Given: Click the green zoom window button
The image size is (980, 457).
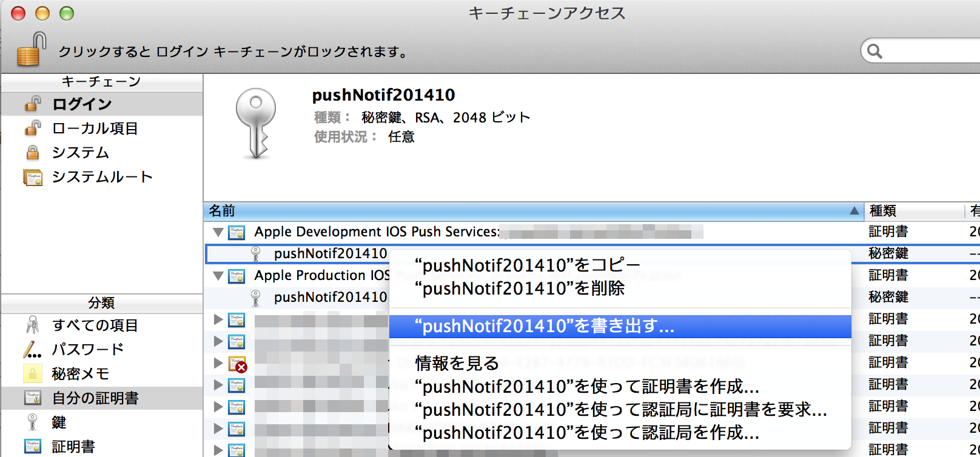Looking at the screenshot, I should coord(67,13).
